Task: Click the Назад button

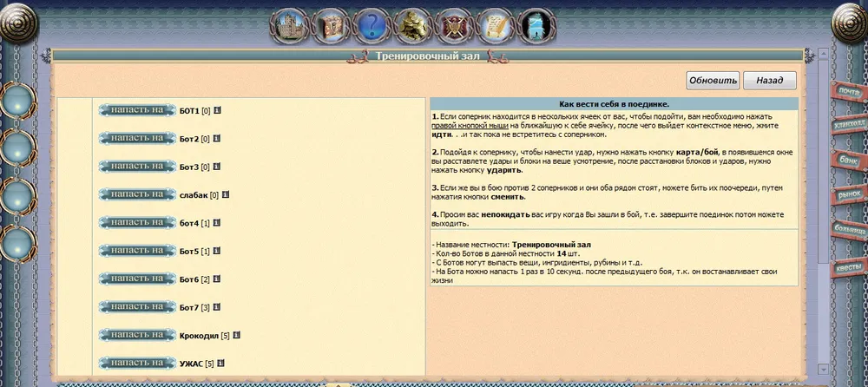Action: (x=769, y=81)
